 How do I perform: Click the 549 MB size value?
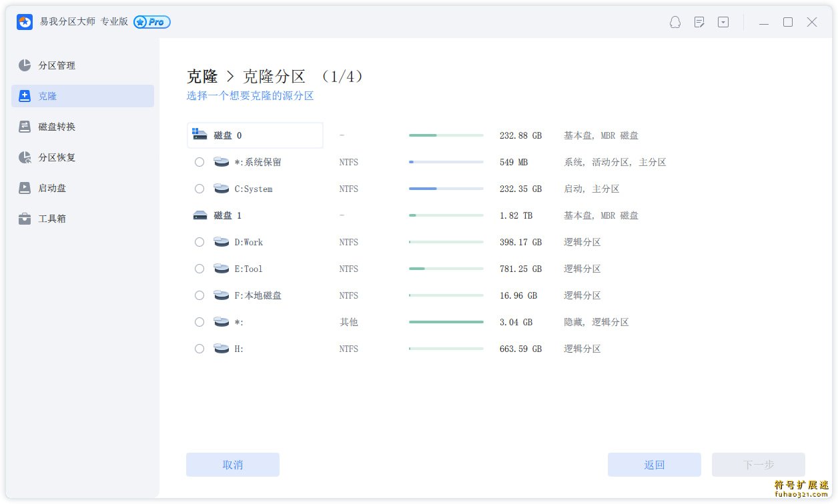tap(514, 162)
